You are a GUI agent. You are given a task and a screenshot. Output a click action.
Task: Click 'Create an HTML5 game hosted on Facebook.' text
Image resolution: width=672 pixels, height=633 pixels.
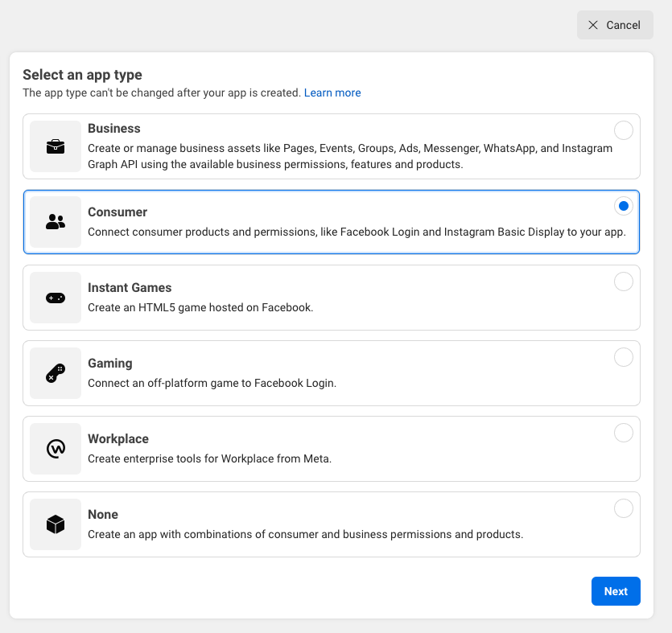click(200, 307)
